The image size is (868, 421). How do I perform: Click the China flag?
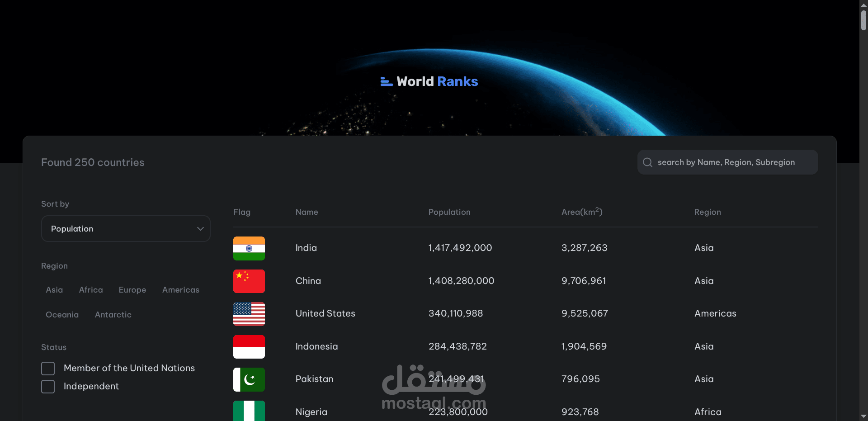(x=249, y=281)
